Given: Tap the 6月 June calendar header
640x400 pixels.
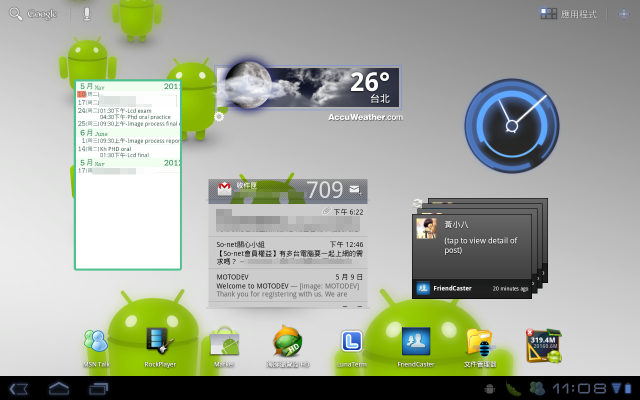Looking at the screenshot, I should (128, 133).
